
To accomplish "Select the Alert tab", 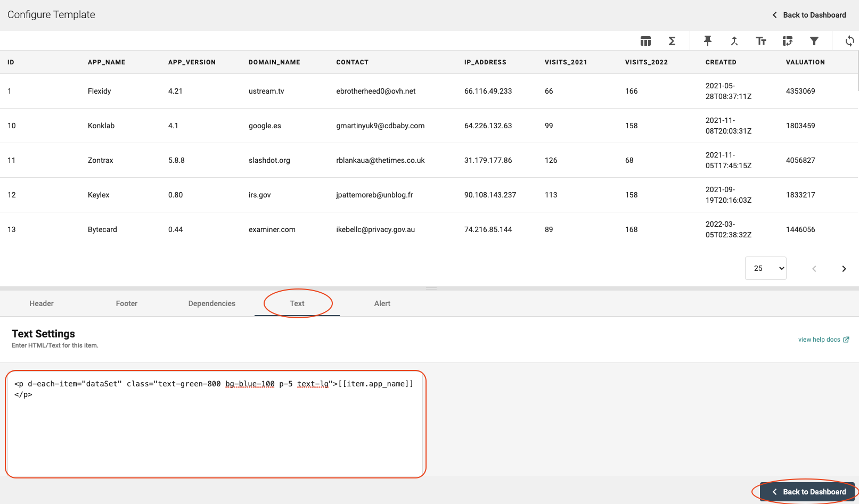I will pos(382,303).
